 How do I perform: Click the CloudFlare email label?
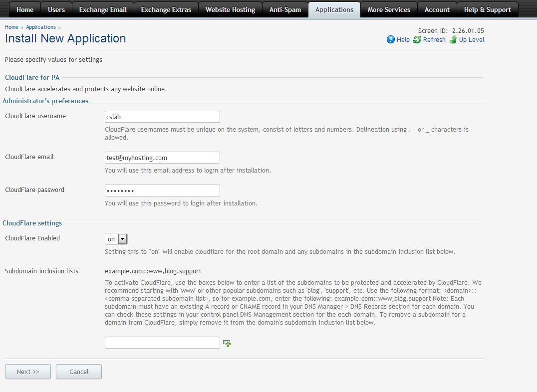click(29, 157)
